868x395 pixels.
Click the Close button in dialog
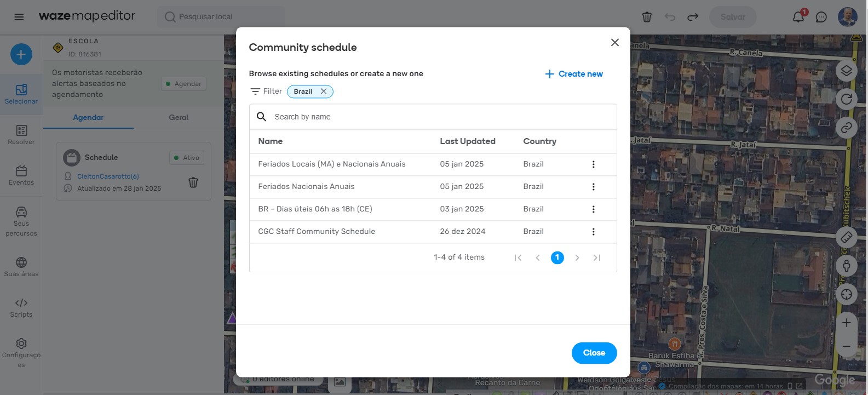594,353
